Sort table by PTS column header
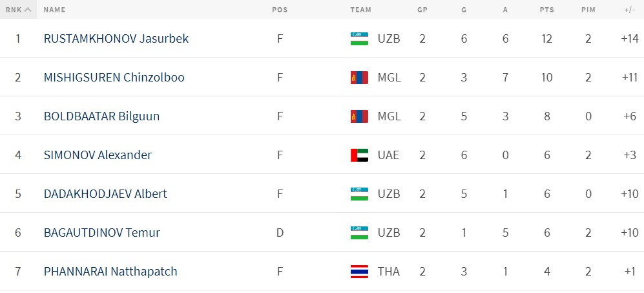The image size is (644, 293). [547, 10]
